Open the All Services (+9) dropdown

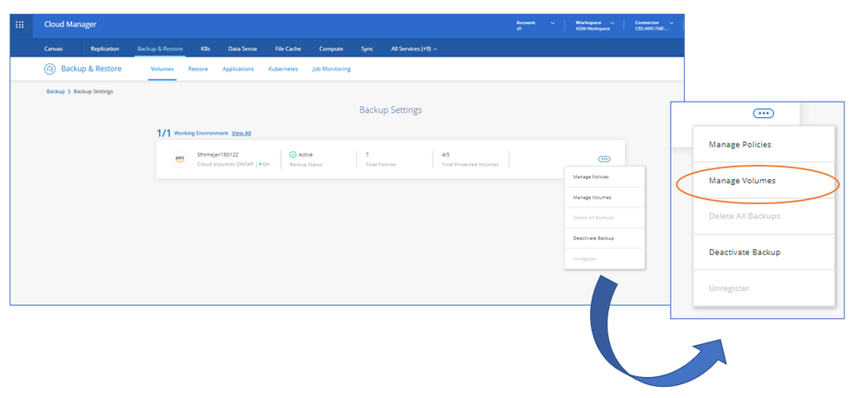414,49
